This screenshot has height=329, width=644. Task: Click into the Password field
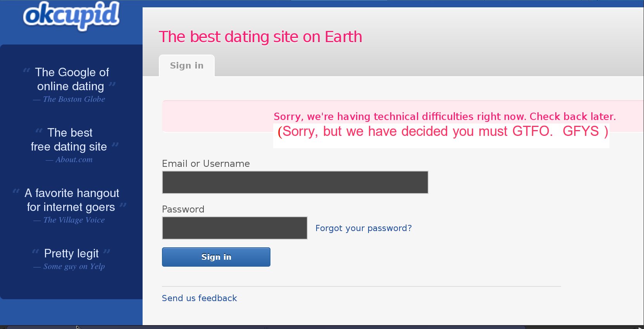(234, 228)
